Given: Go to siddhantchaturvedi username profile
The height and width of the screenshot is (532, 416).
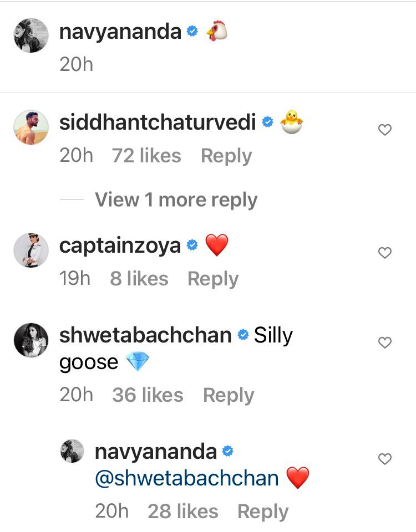Looking at the screenshot, I should tap(157, 123).
